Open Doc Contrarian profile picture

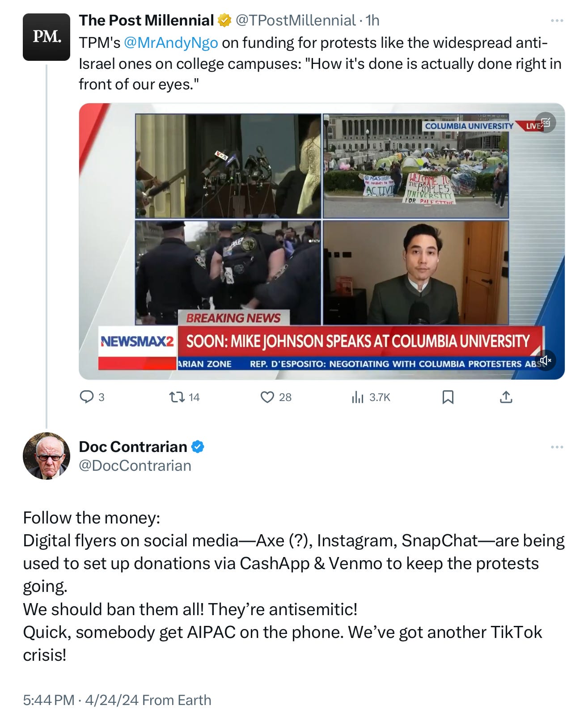click(47, 456)
